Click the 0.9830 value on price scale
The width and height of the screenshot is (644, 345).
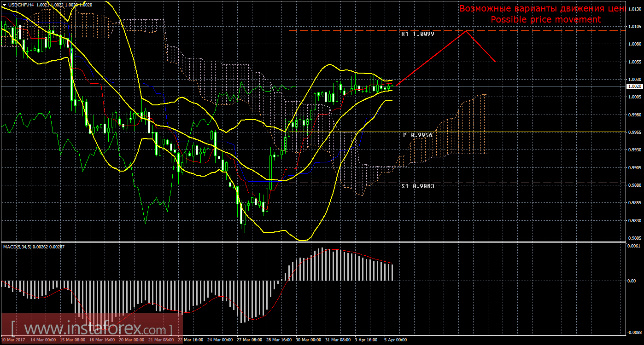pyautogui.click(x=634, y=221)
